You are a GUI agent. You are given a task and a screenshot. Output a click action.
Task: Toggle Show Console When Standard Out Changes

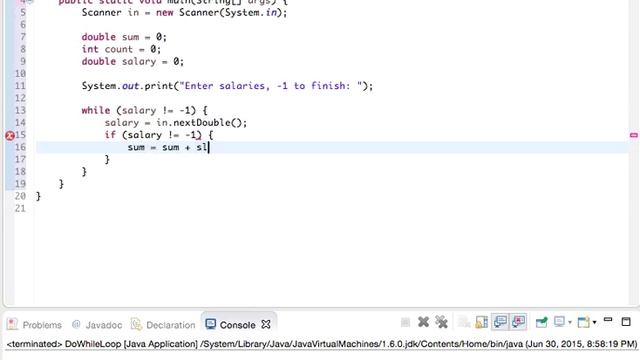pos(500,322)
